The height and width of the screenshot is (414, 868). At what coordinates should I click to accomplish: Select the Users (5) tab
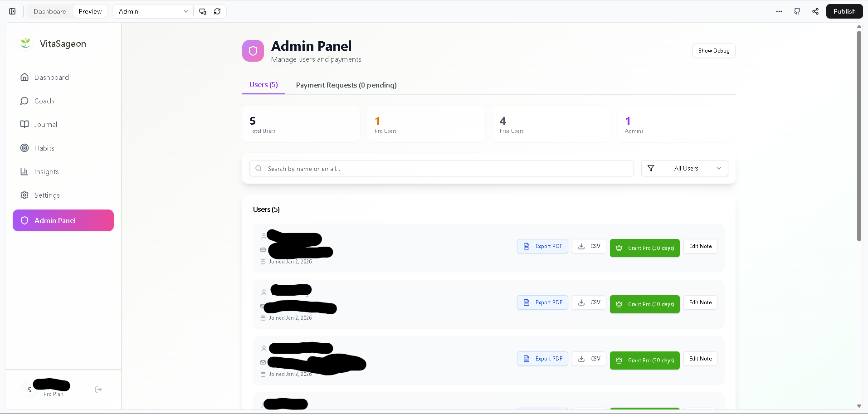[263, 85]
